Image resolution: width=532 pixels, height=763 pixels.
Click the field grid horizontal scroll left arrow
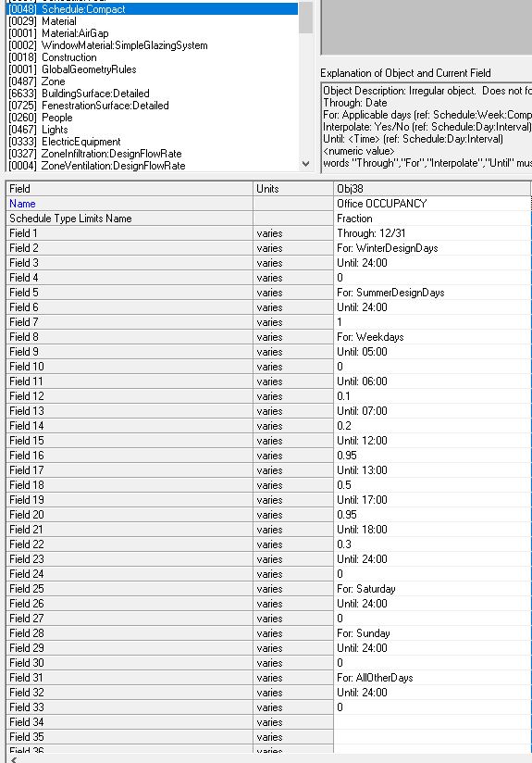(x=14, y=759)
